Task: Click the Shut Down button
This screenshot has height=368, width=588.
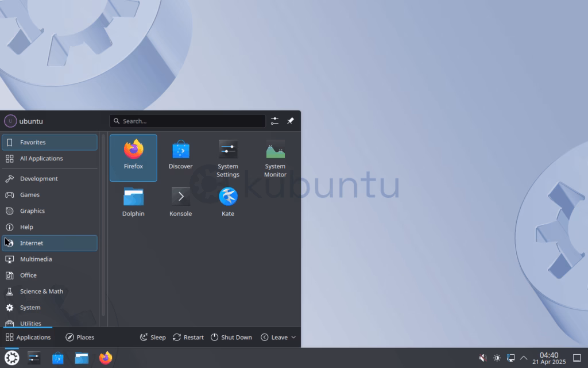Action: (231, 337)
